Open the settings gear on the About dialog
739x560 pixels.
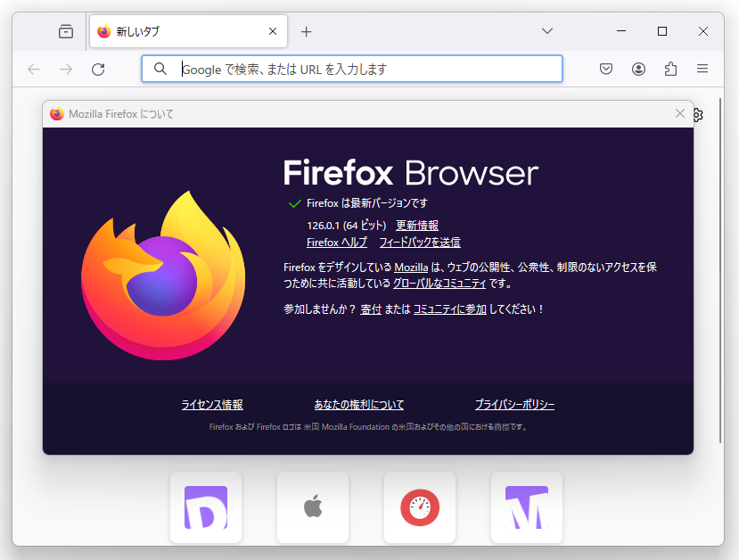697,114
